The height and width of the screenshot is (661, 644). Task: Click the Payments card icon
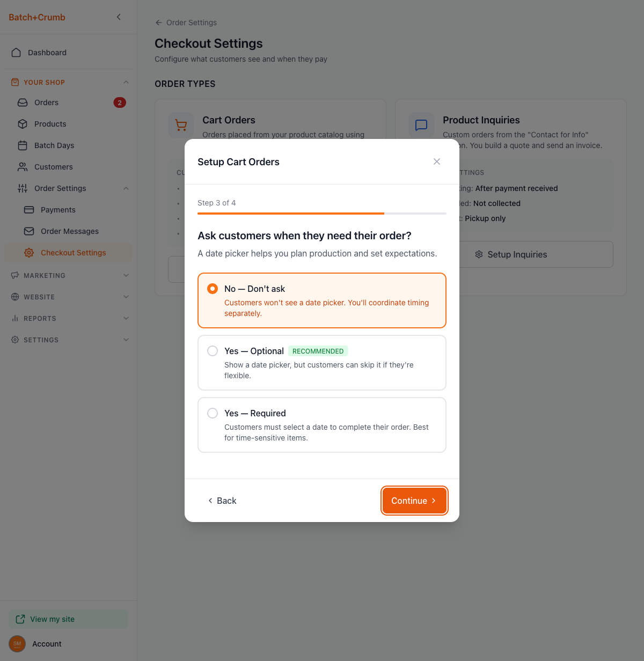pyautogui.click(x=29, y=210)
